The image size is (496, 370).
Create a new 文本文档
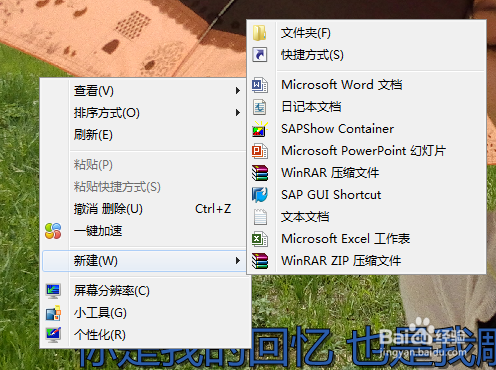pyautogui.click(x=366, y=217)
